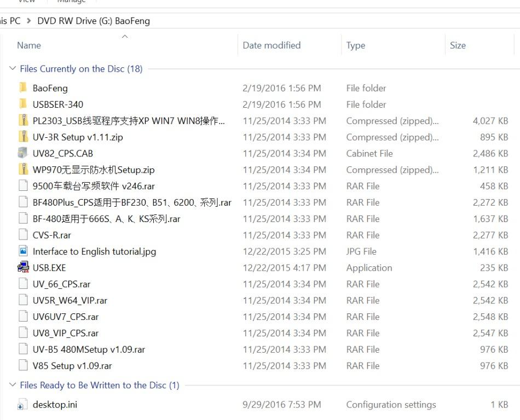Select the UV-3R Setup v1.11.zip icon

click(23, 137)
